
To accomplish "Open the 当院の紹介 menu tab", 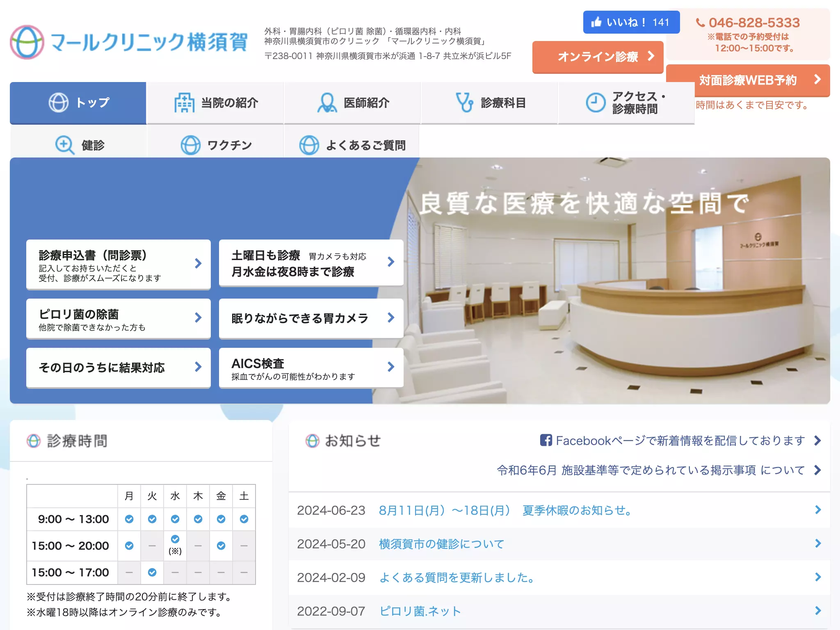I will click(215, 103).
